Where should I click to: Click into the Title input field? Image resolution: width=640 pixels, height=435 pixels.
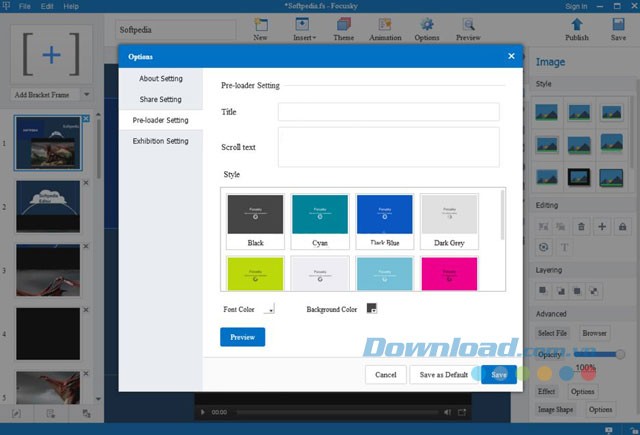click(388, 112)
